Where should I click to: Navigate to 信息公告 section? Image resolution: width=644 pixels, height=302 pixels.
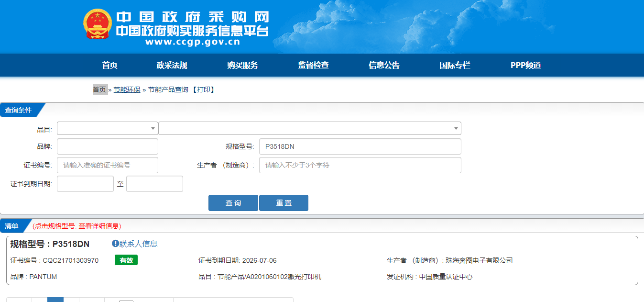coord(384,66)
